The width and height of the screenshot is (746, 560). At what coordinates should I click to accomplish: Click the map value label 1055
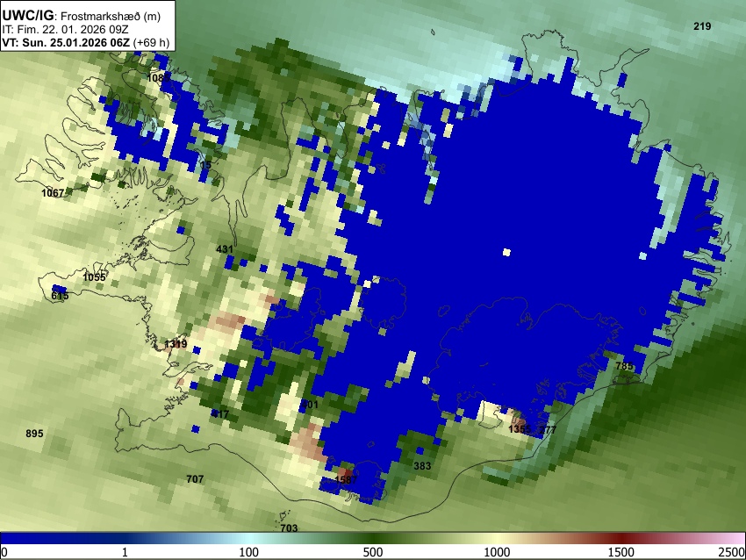(x=94, y=276)
